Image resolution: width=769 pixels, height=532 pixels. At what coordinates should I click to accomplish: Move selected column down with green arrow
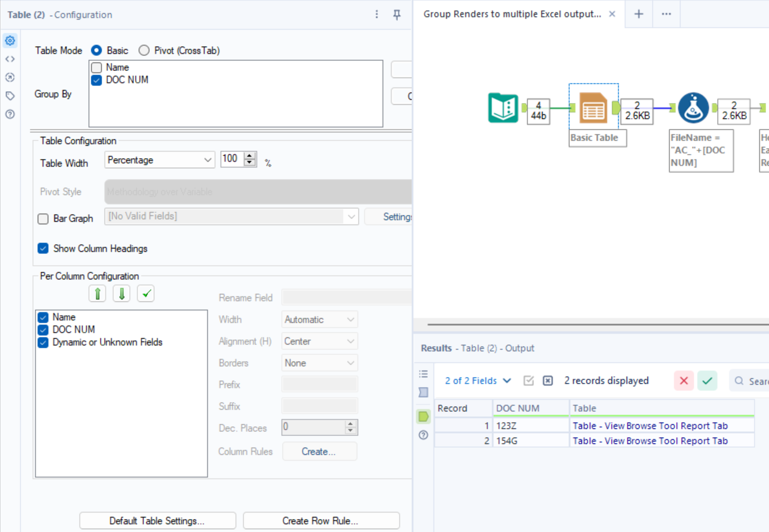point(122,294)
